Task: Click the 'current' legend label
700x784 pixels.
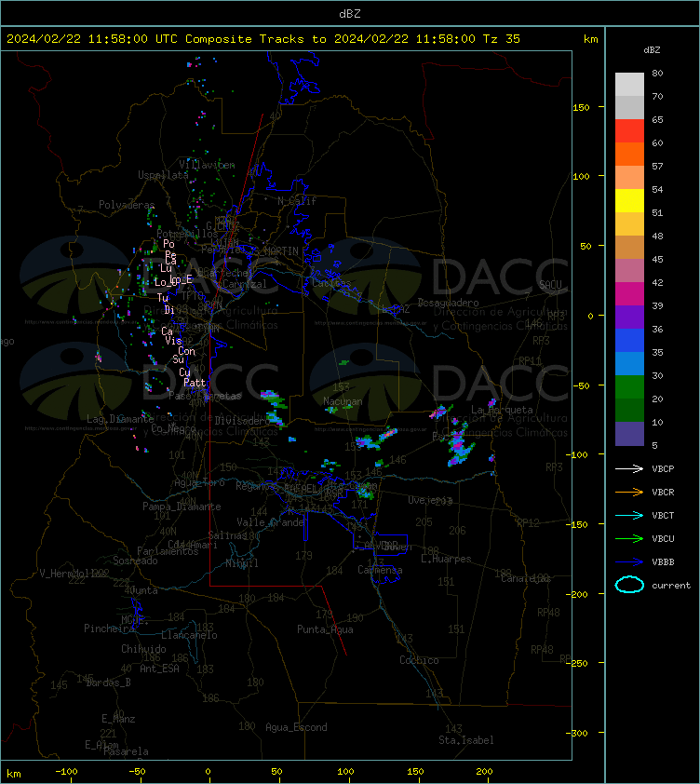Action: click(x=671, y=585)
